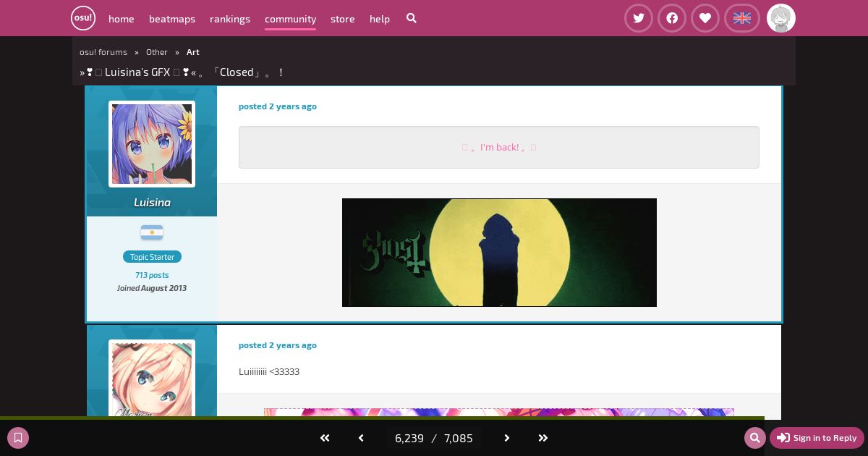This screenshot has width=868, height=456.
Task: Click the "I'm back!" quote box text
Action: [499, 148]
